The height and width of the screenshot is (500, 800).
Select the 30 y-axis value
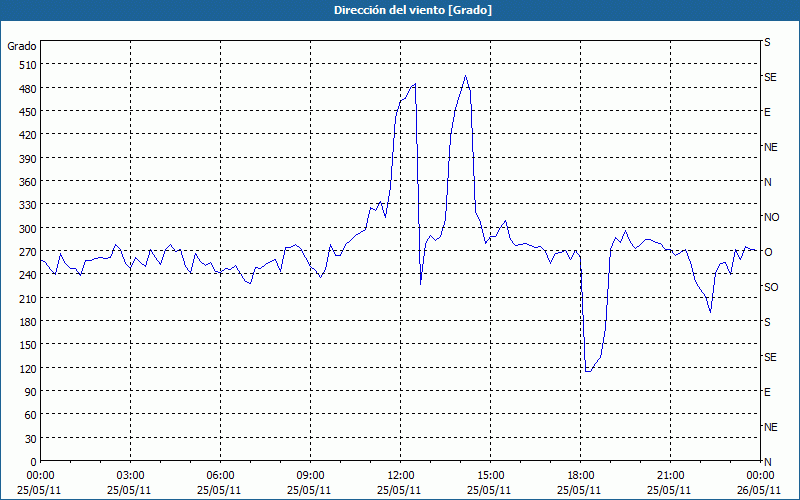click(x=30, y=439)
